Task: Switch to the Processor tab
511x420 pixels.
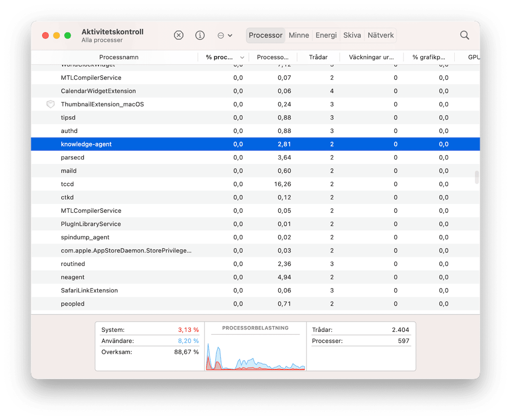Action: (x=266, y=35)
